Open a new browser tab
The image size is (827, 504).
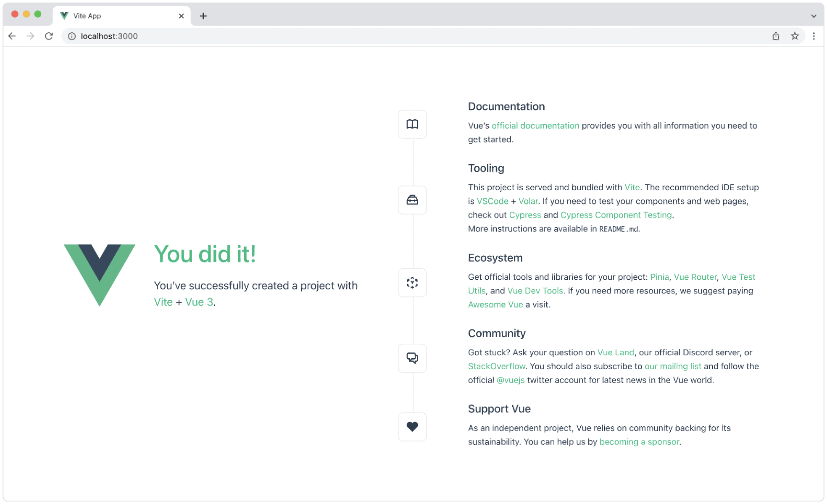(203, 16)
